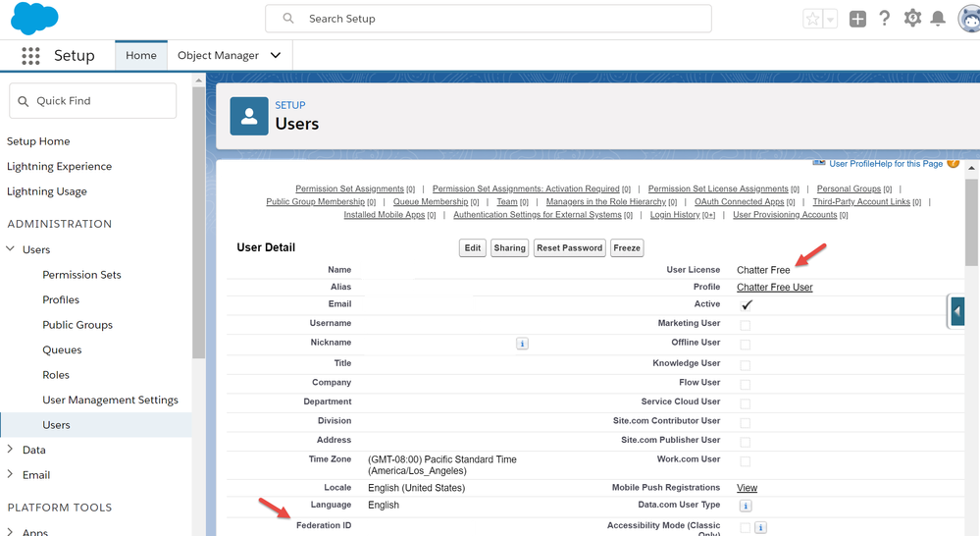Image resolution: width=980 pixels, height=536 pixels.
Task: Click the Reset Password button
Action: pos(569,248)
